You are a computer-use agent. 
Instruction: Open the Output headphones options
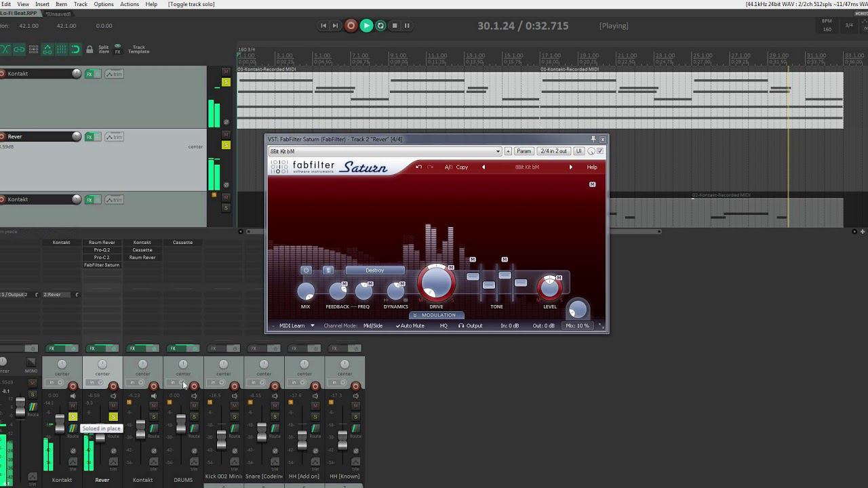(x=471, y=326)
